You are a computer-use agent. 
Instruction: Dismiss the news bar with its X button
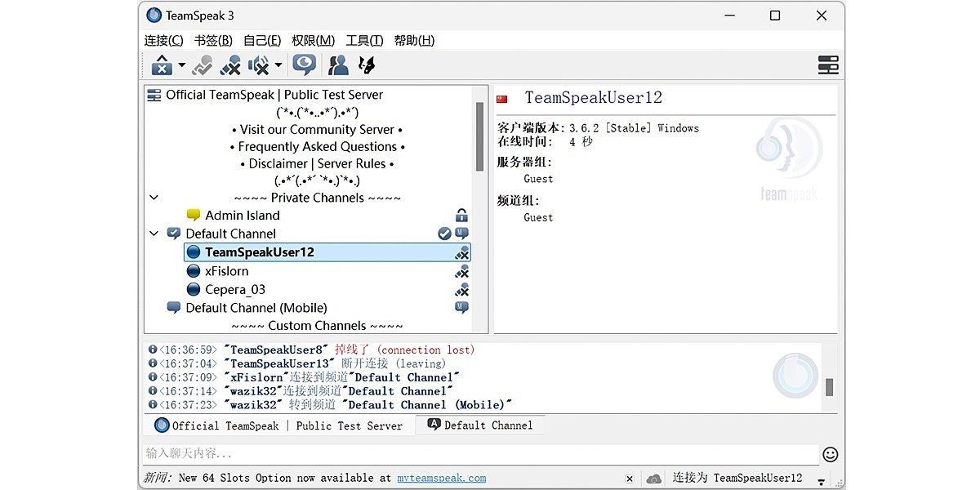[629, 478]
